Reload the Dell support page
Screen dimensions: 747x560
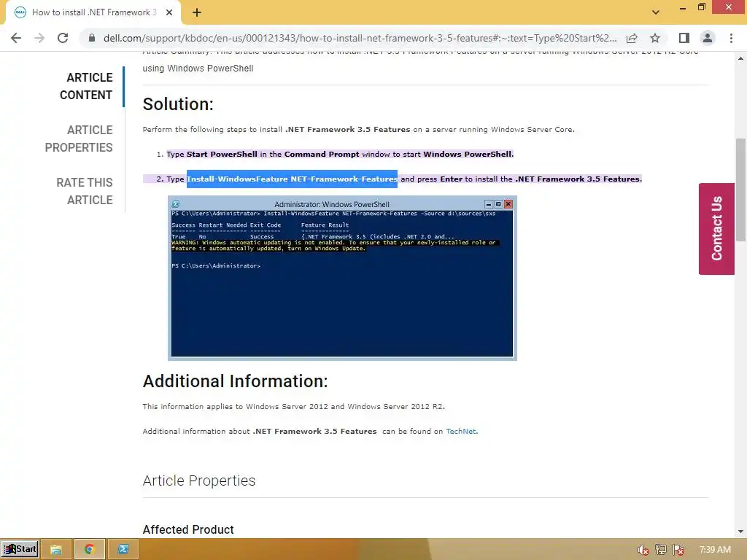[63, 38]
